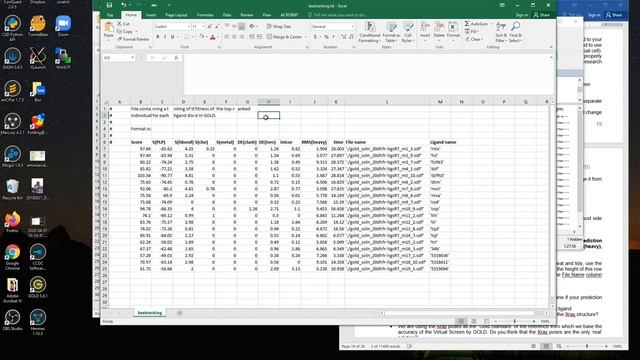Toggle Underline formatting
Viewport: 640px width, 360px height.
click(172, 37)
